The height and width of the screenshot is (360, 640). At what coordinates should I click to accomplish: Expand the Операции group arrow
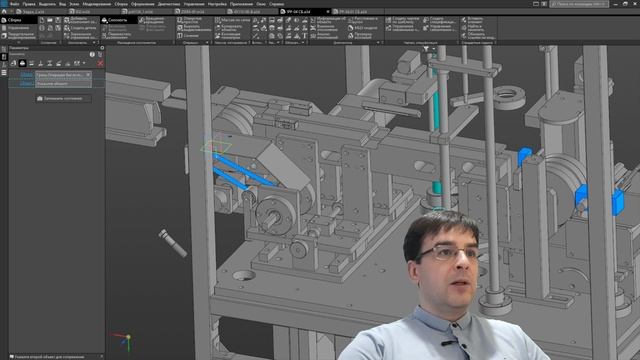click(207, 42)
